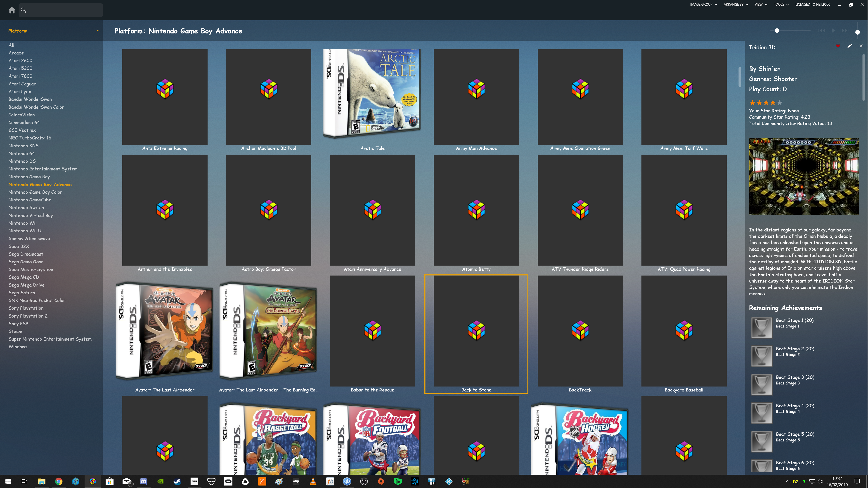Open Steam from the taskbar

(177, 481)
